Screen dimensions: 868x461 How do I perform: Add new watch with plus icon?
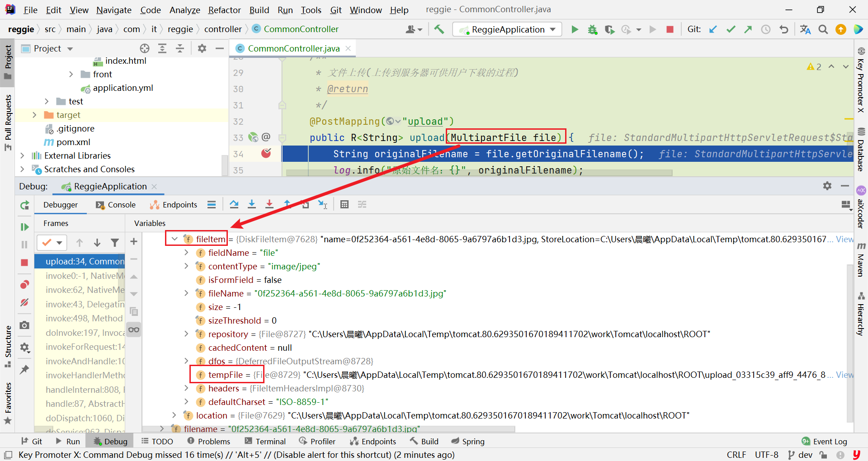coord(134,242)
